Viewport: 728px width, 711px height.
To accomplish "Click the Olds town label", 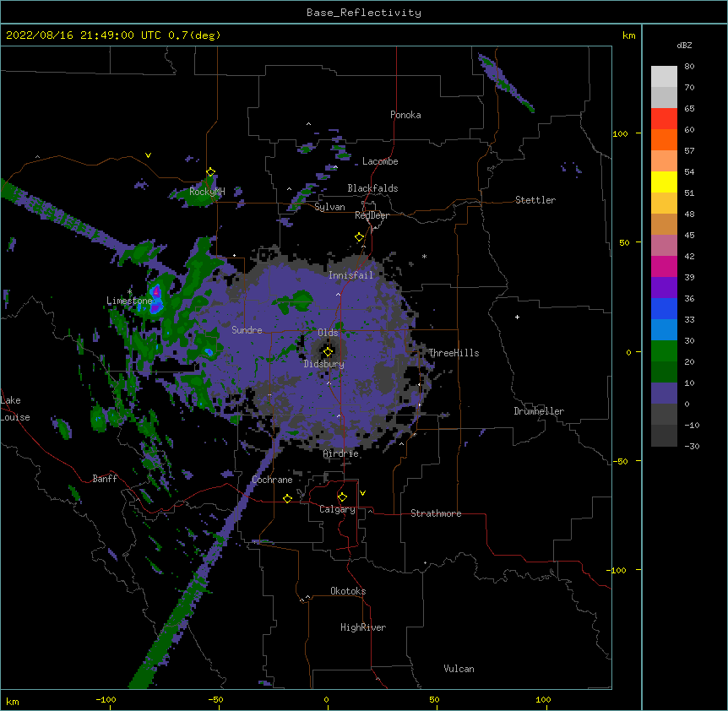I will (x=328, y=333).
